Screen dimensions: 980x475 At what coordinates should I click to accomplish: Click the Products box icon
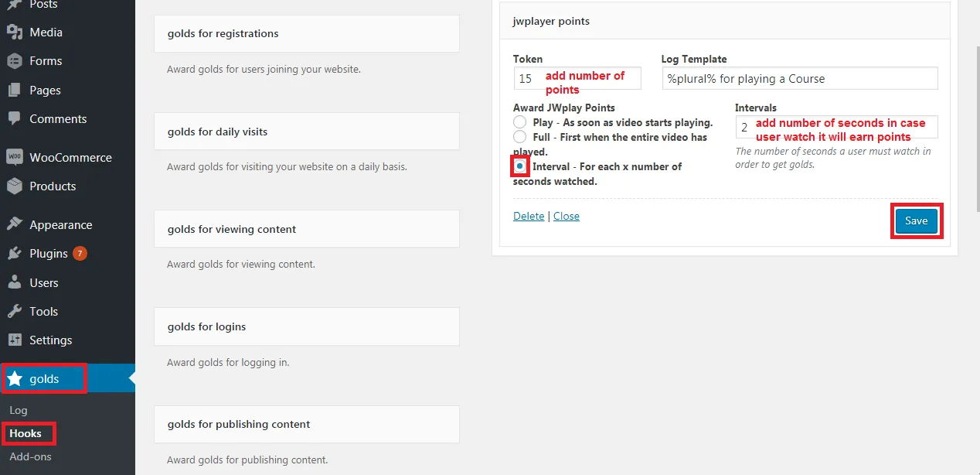click(14, 186)
